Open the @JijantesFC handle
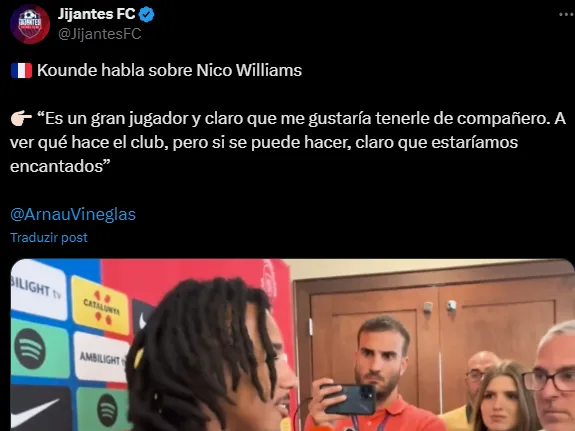575x431 pixels. click(x=99, y=34)
